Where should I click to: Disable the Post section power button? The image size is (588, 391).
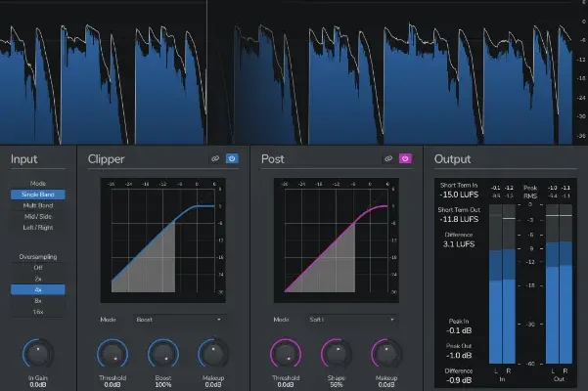(405, 158)
